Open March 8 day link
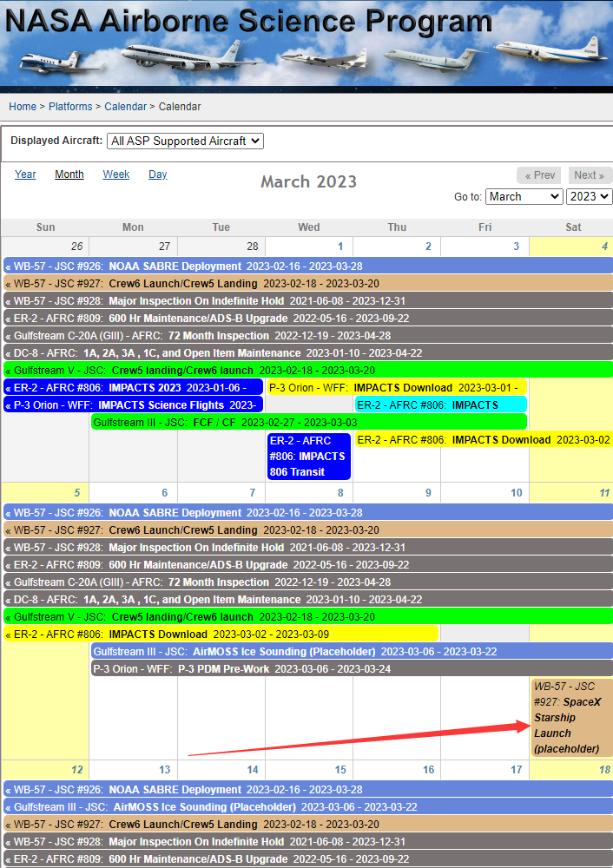The width and height of the screenshot is (613, 868). (340, 493)
